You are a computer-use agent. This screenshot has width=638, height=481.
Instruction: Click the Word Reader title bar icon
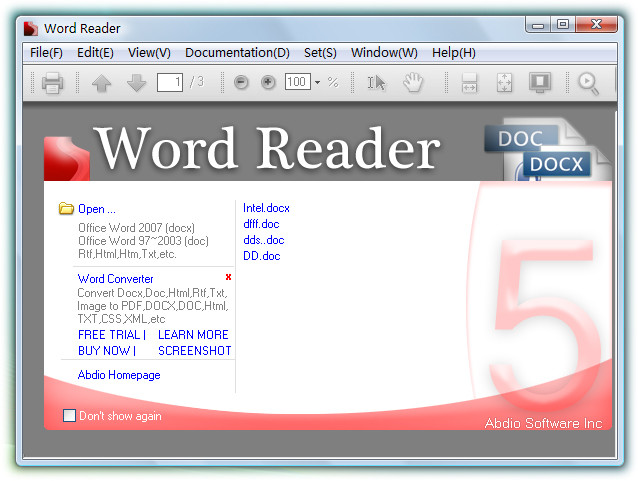31,28
